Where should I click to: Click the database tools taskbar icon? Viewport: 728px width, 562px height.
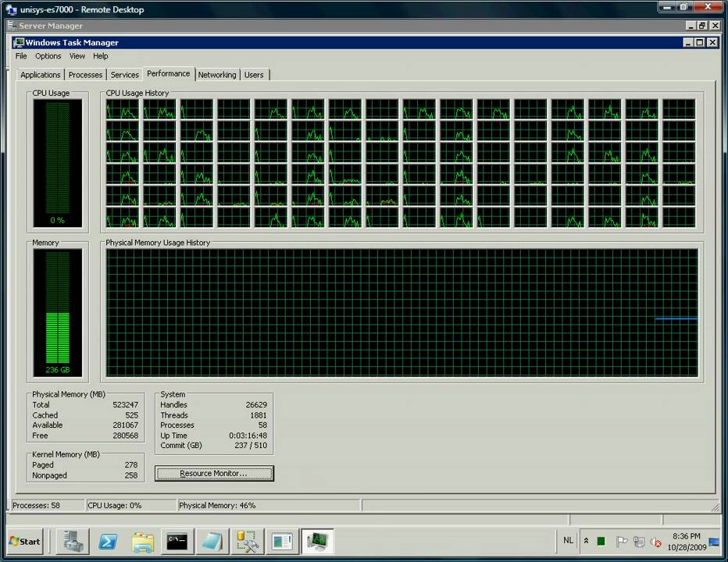[247, 541]
